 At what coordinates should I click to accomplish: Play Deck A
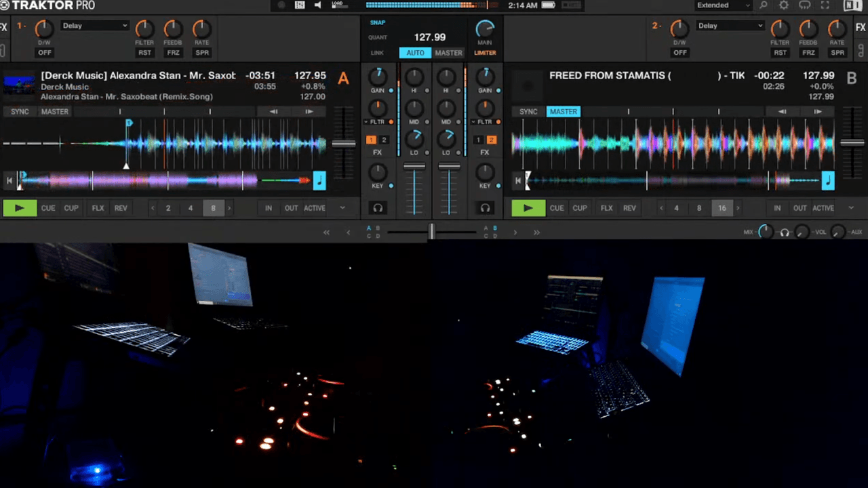tap(20, 208)
